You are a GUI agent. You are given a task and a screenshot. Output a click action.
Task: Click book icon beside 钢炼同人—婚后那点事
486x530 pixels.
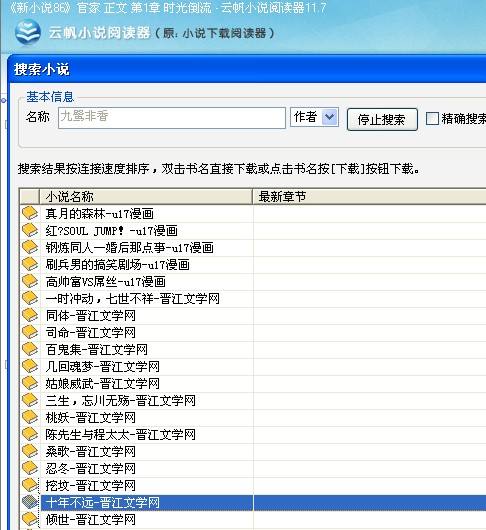point(30,247)
